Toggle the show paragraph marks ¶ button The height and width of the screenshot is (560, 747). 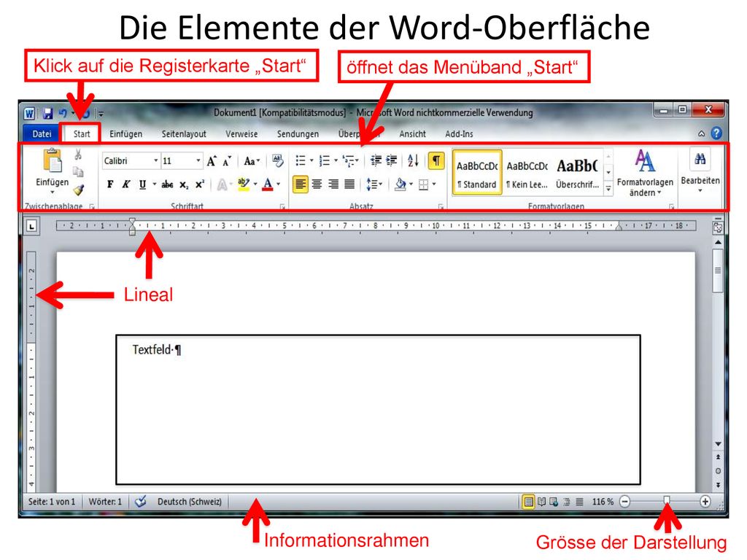[x=436, y=161]
